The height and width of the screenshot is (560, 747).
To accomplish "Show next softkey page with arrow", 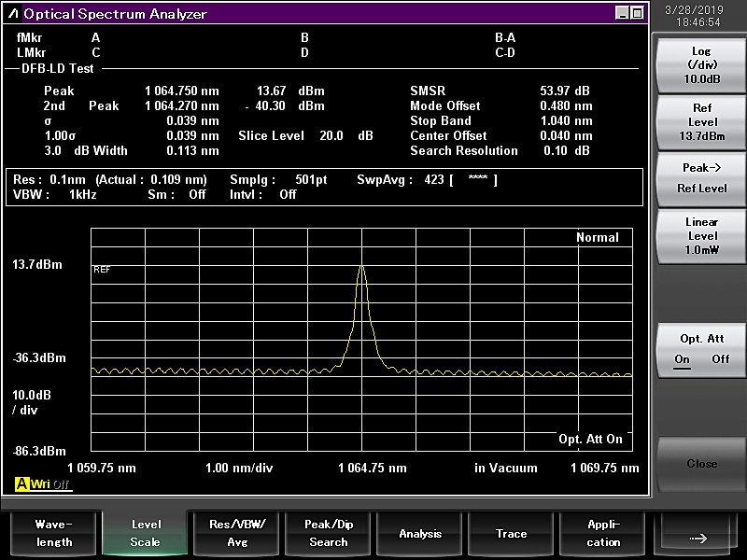I will (696, 536).
